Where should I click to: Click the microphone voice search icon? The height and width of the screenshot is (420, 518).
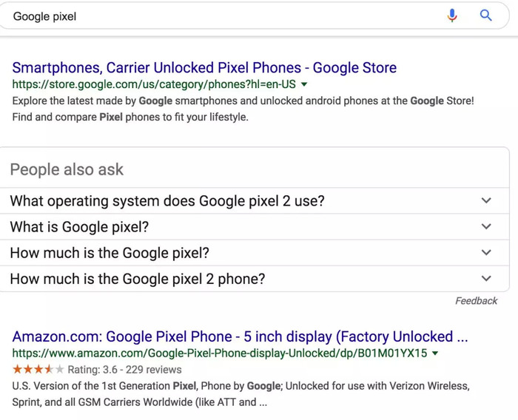coord(452,16)
